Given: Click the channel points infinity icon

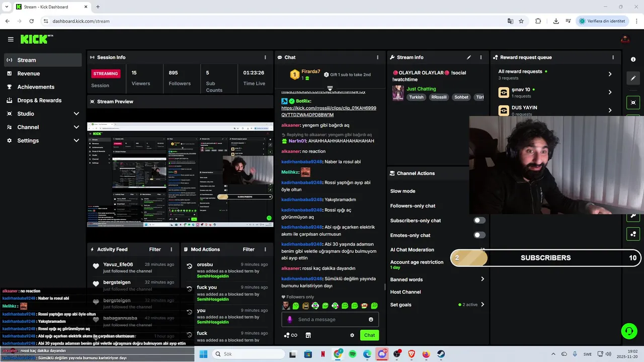Looking at the screenshot, I should pos(291,335).
